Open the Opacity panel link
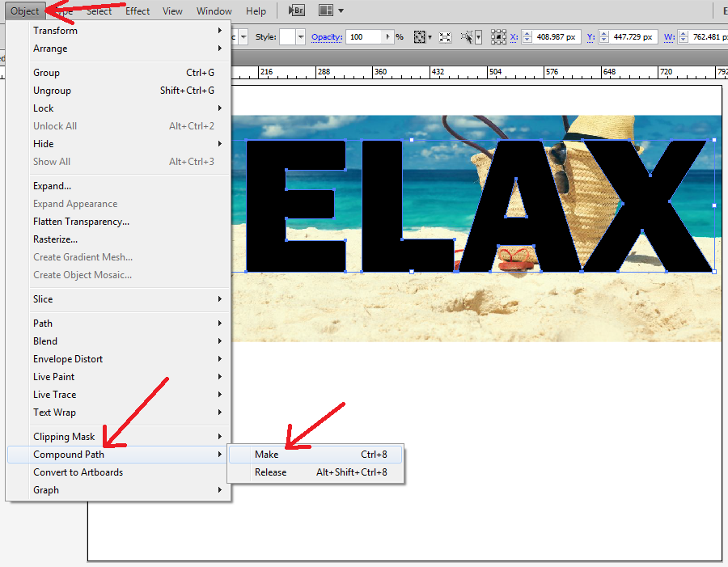 tap(327, 36)
